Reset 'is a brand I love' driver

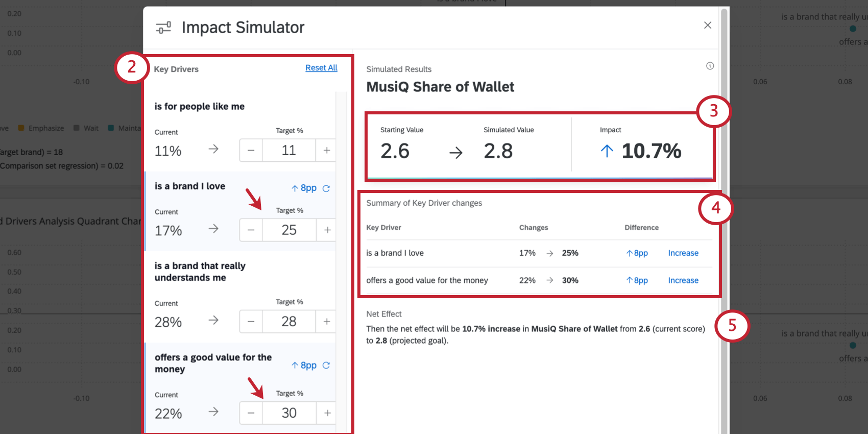pos(326,188)
